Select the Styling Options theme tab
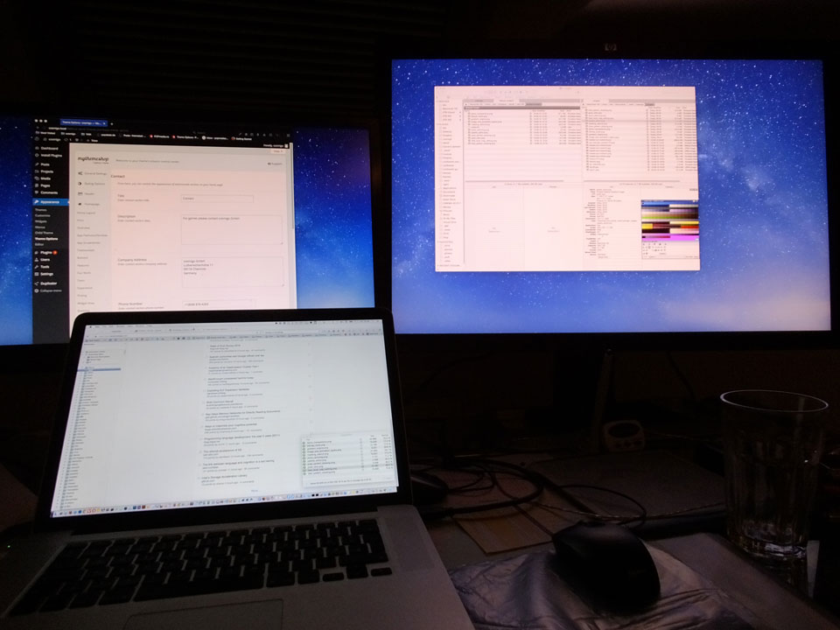The width and height of the screenshot is (840, 630). coord(94,184)
